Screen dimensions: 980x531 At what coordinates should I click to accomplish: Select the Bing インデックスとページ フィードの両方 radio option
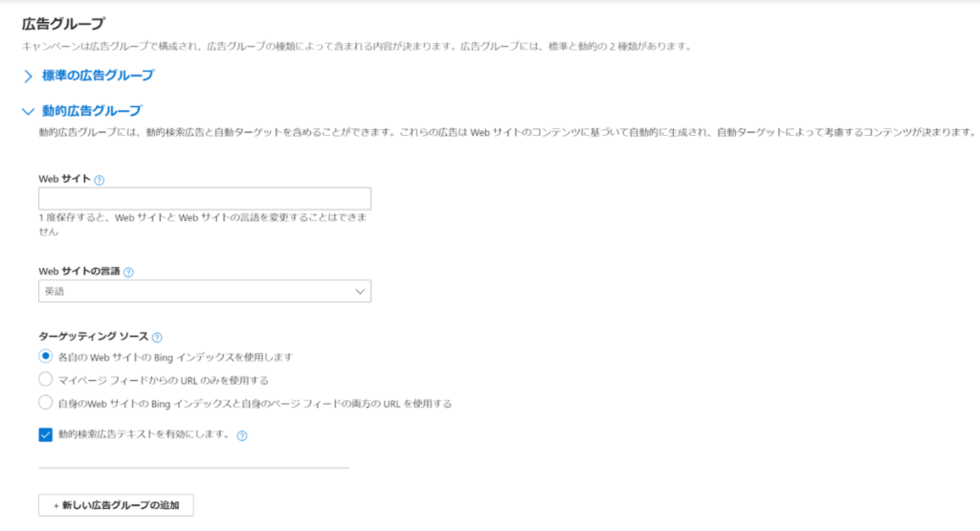click(45, 403)
